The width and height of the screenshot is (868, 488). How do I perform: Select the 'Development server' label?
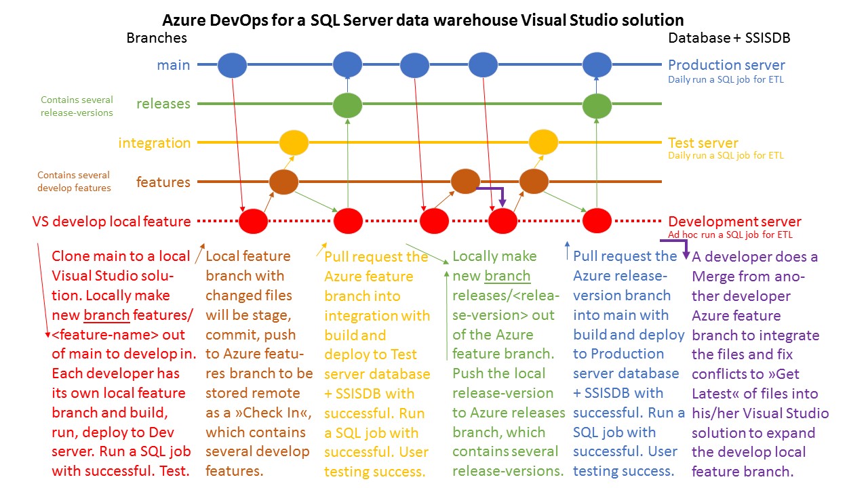[734, 222]
